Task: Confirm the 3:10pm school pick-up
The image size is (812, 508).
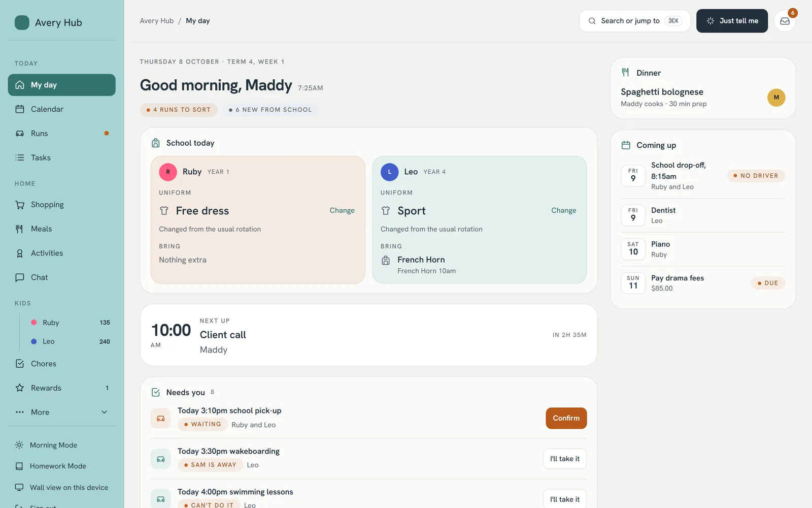Action: tap(566, 418)
